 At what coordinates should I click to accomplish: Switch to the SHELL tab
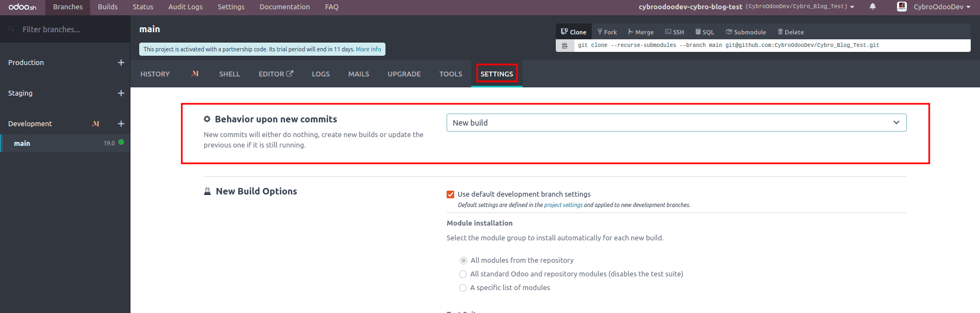[x=230, y=74]
